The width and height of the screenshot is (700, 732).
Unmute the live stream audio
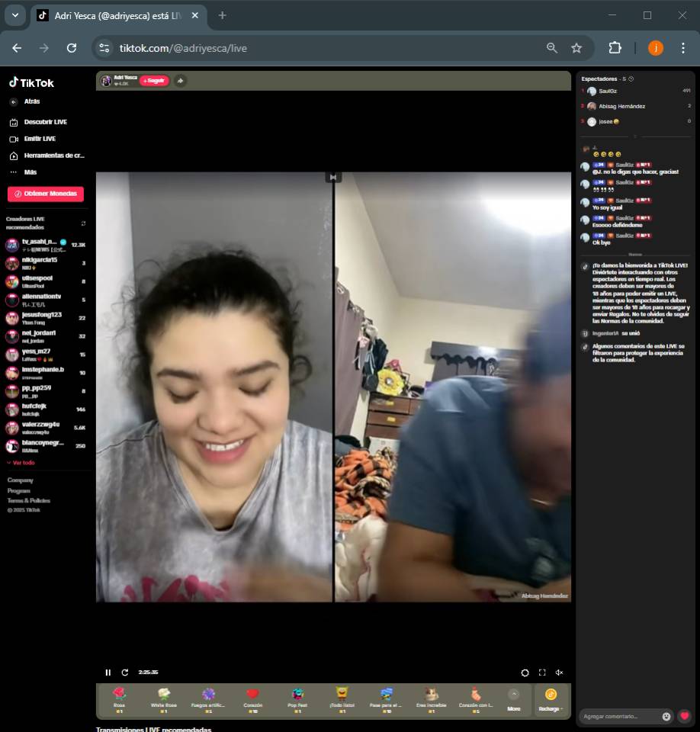[x=559, y=673]
